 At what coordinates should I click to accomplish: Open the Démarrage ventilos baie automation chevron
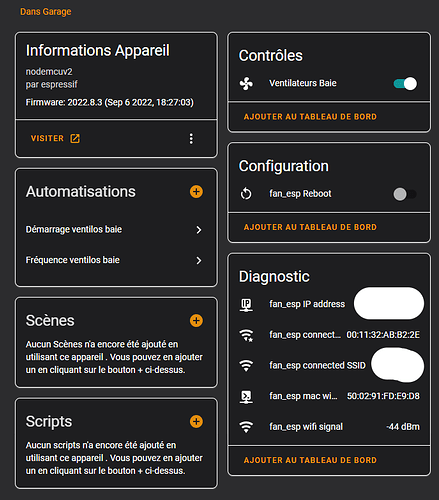[199, 230]
